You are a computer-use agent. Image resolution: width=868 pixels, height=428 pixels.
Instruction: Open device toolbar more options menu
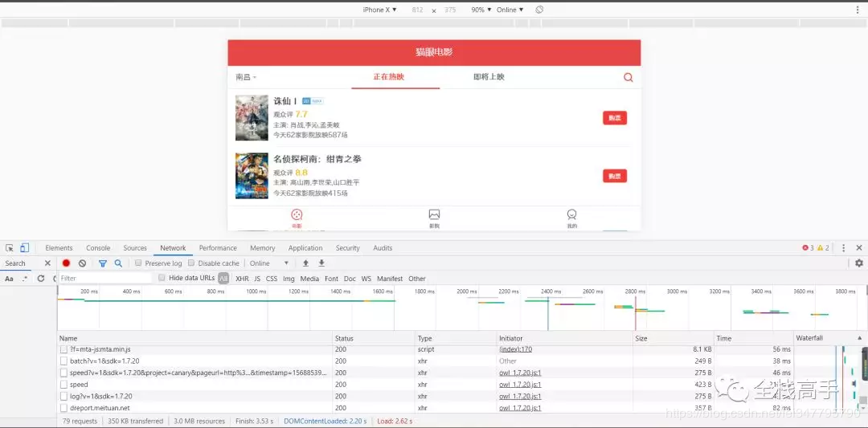click(x=858, y=10)
